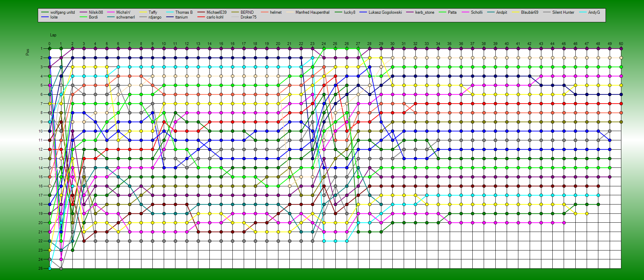Viewport: 644px width, 280px height.
Task: Click the Lap axis title
Action: (53, 35)
